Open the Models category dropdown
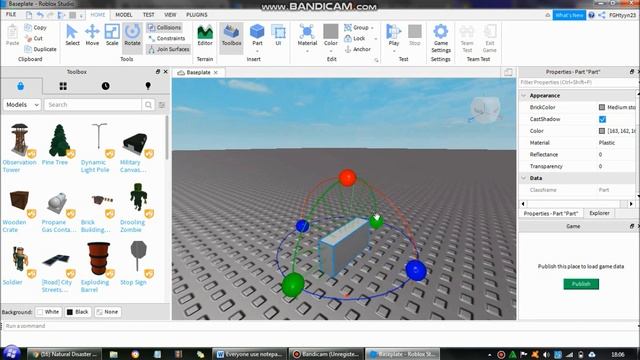Screen dimensions: 640x360 22,105
